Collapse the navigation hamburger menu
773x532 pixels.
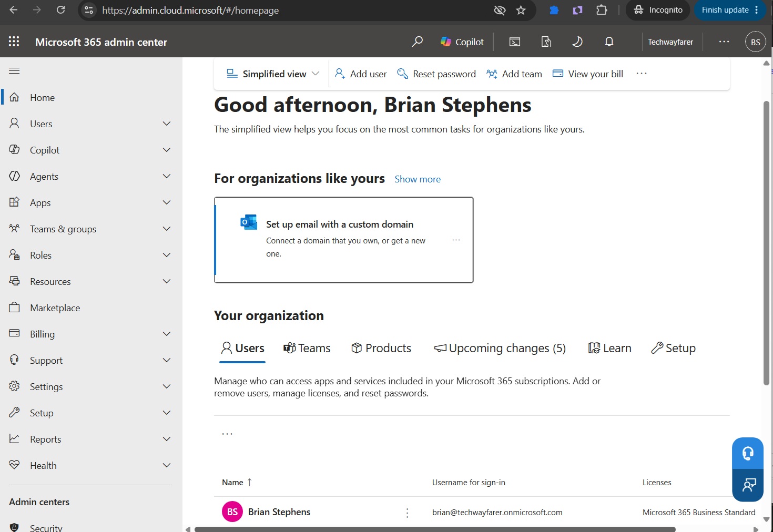[x=14, y=70]
